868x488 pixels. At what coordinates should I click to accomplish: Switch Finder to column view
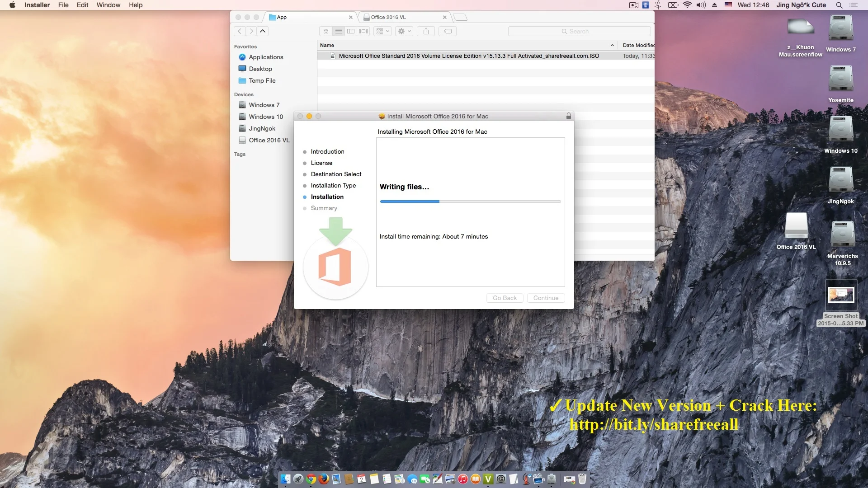351,31
